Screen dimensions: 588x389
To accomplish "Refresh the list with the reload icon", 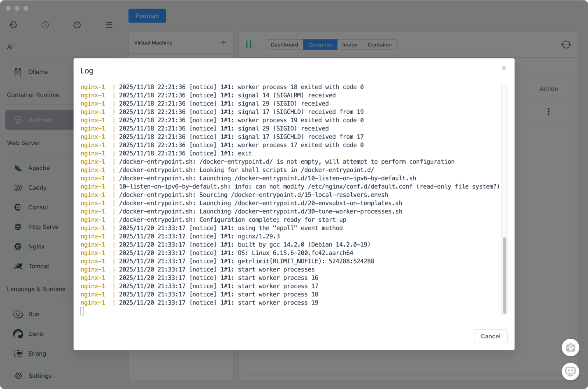I will [566, 45].
